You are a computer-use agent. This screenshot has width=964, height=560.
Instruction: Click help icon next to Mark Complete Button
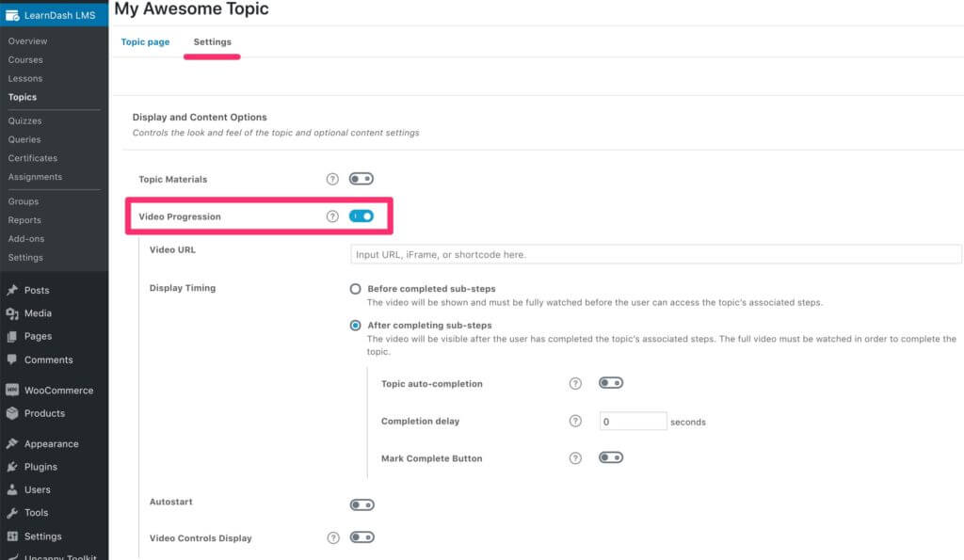(x=575, y=458)
